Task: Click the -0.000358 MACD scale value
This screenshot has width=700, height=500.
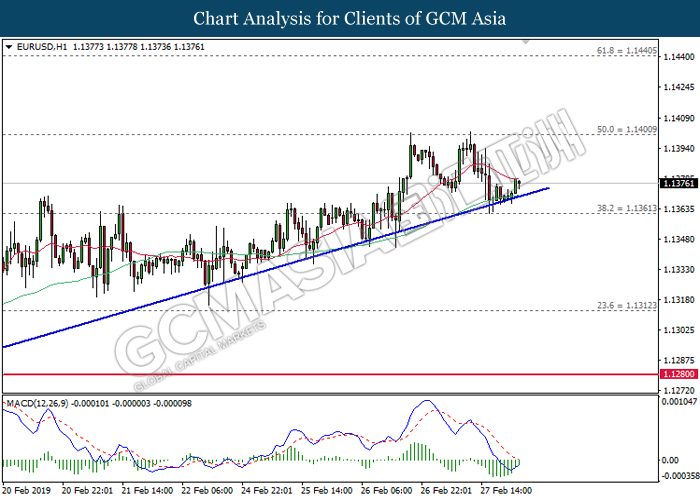Action: click(676, 477)
